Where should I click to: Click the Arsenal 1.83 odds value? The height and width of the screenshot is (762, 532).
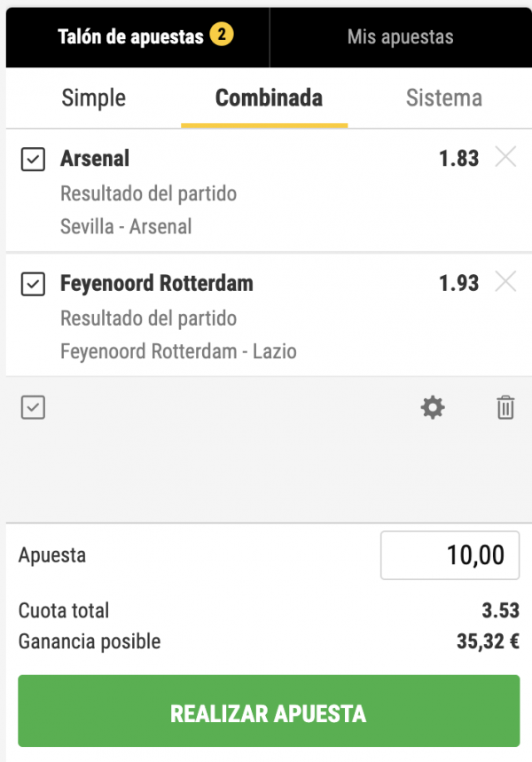click(458, 159)
